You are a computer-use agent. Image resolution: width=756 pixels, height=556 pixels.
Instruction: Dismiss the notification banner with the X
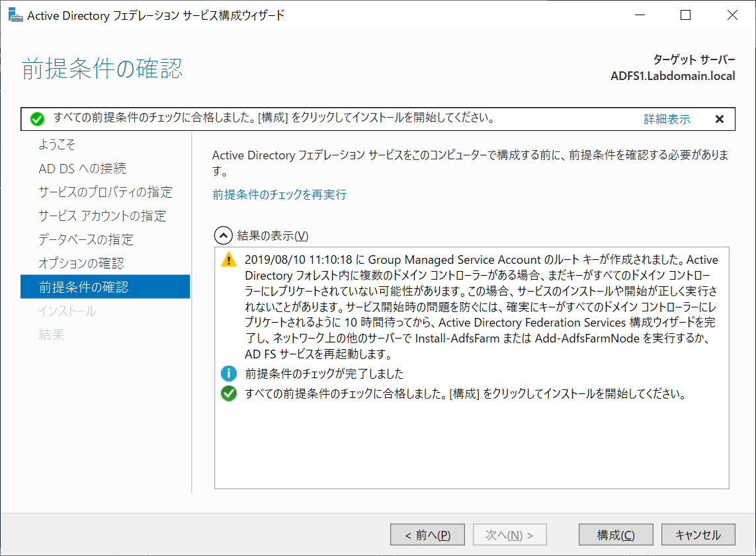[720, 119]
